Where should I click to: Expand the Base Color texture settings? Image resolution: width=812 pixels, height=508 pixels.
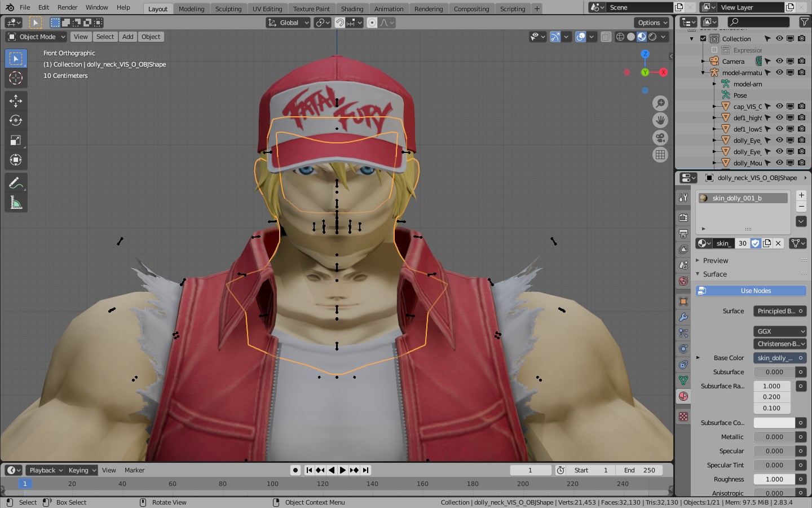698,358
